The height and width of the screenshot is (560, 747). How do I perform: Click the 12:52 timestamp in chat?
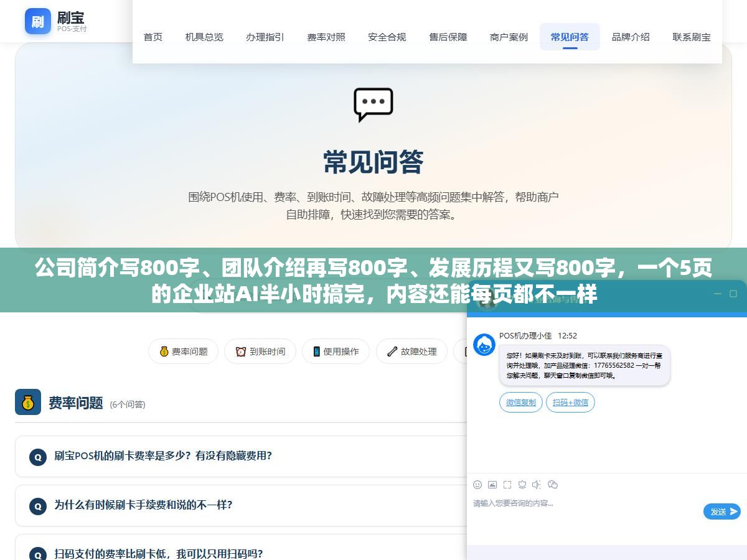tap(567, 335)
